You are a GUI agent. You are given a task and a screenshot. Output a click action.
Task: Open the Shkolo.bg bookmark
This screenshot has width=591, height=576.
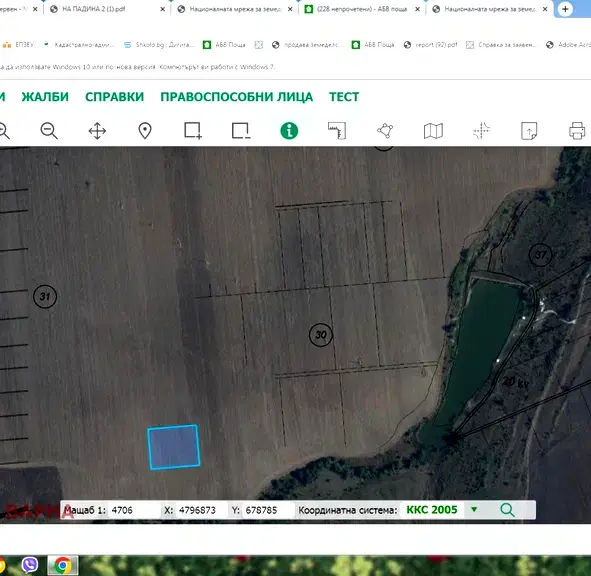(x=159, y=45)
